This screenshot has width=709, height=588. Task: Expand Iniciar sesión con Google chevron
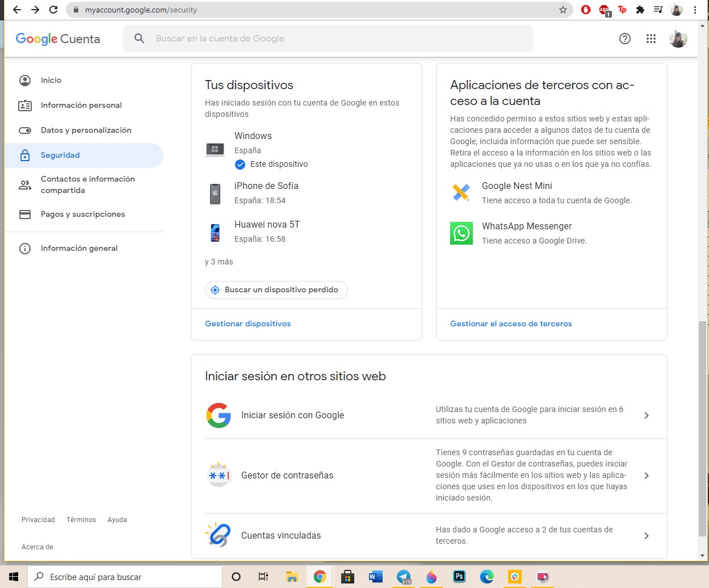pyautogui.click(x=647, y=415)
